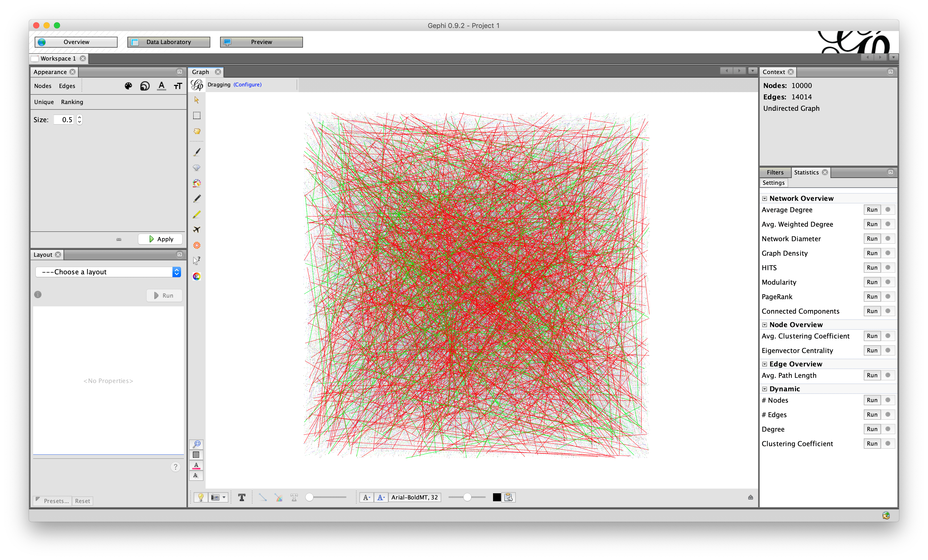
Task: Click the black label color swatch
Action: 497,497
